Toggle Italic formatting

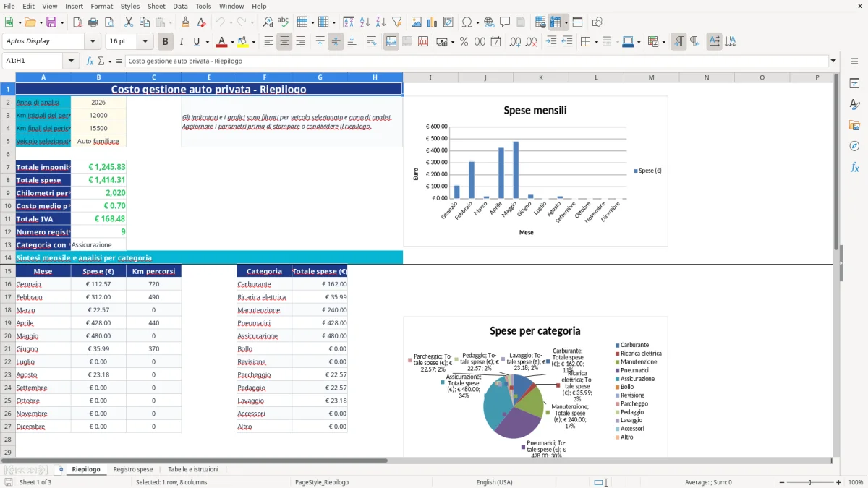coord(181,42)
